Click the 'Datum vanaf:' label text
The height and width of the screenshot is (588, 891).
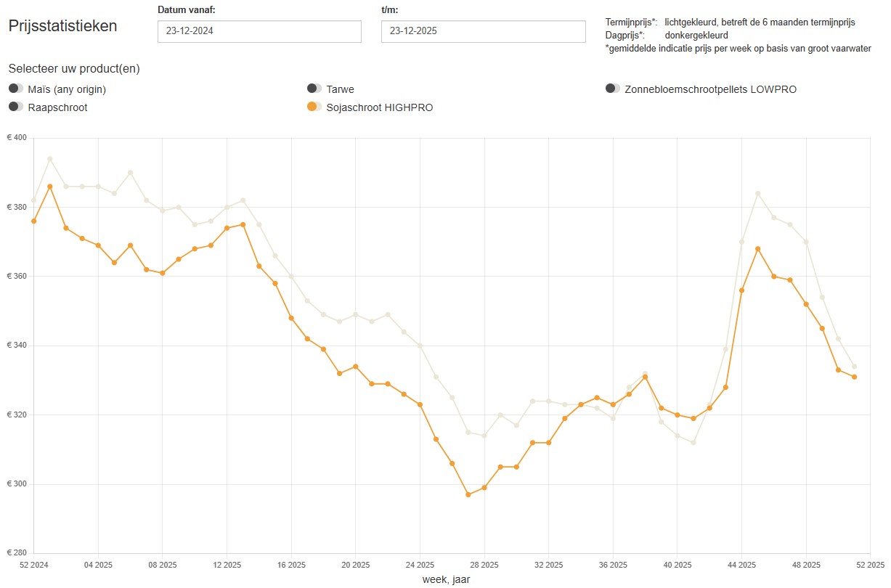point(186,9)
